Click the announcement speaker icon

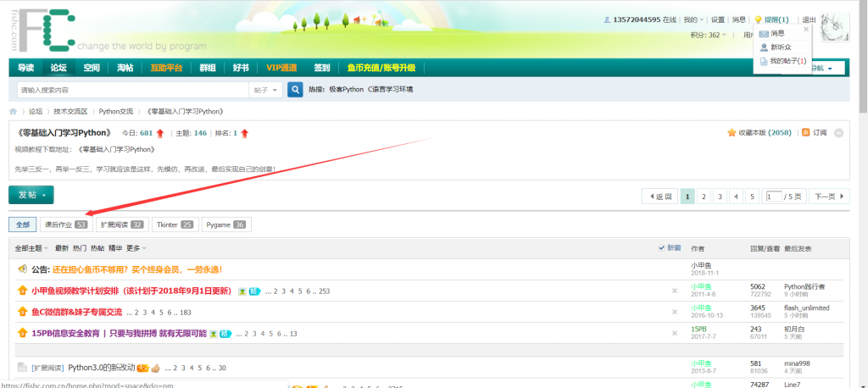click(23, 269)
